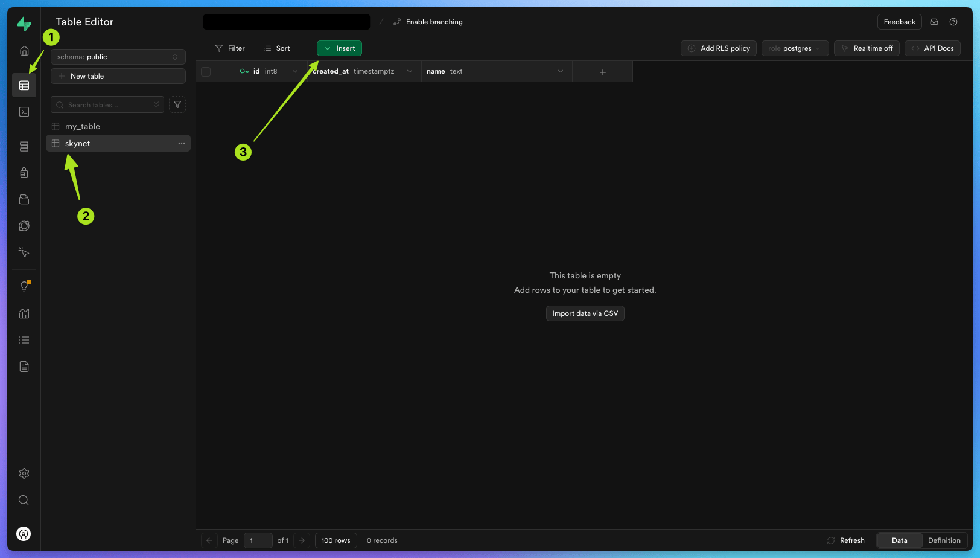Open the Reports chart icon

pyautogui.click(x=24, y=313)
